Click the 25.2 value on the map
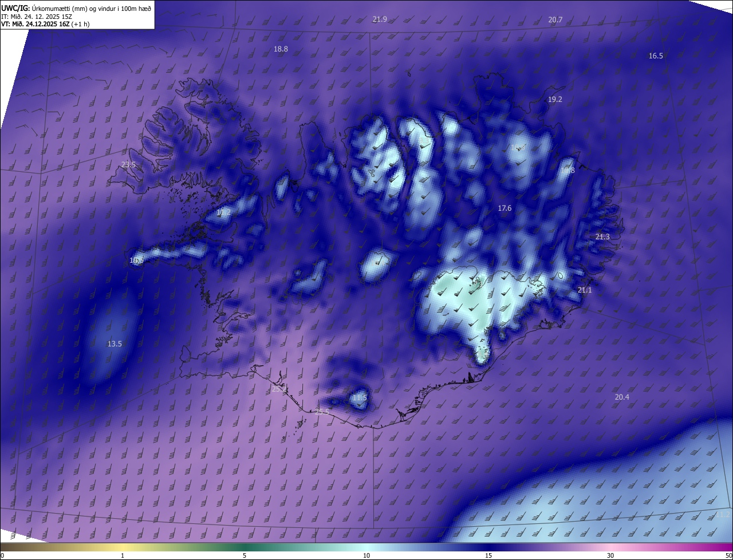733x560 pixels. (x=279, y=389)
